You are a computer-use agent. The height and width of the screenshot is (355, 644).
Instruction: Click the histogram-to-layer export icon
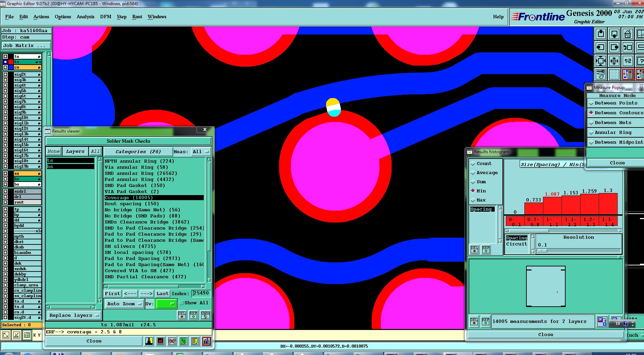coord(602,322)
